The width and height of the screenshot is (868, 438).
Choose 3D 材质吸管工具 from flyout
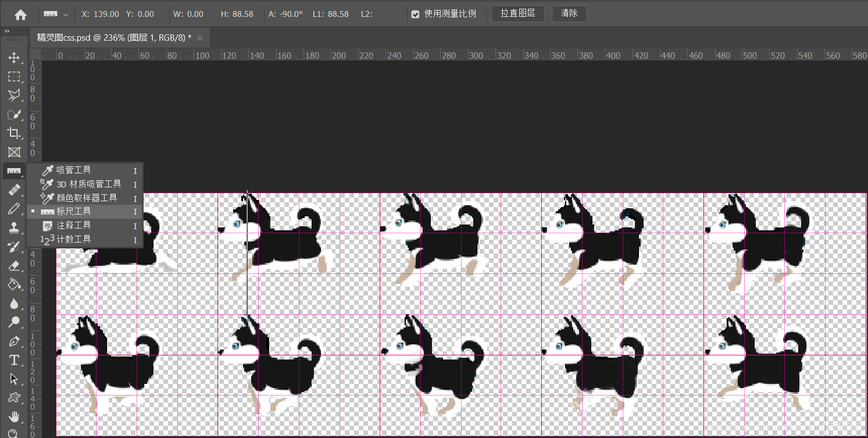click(85, 184)
